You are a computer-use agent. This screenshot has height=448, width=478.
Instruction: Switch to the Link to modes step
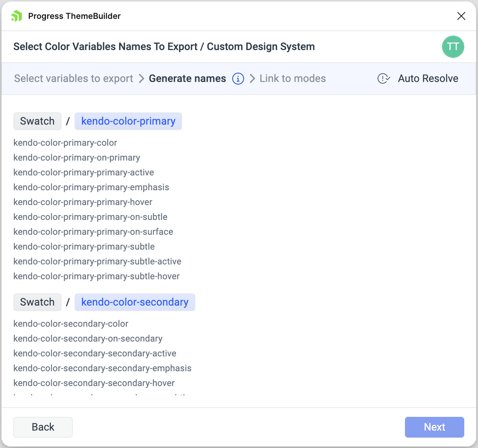pos(293,79)
